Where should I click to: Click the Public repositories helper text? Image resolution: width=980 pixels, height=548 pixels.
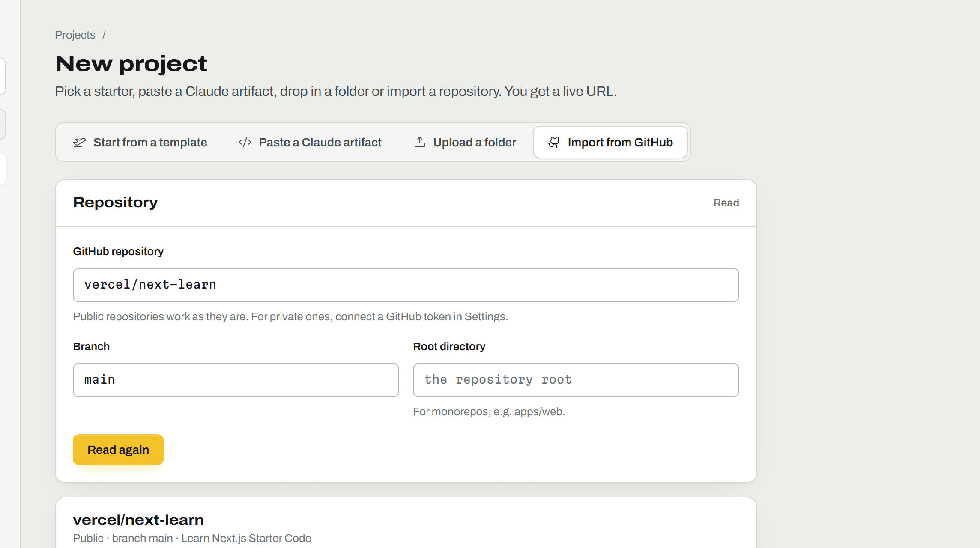pos(290,317)
